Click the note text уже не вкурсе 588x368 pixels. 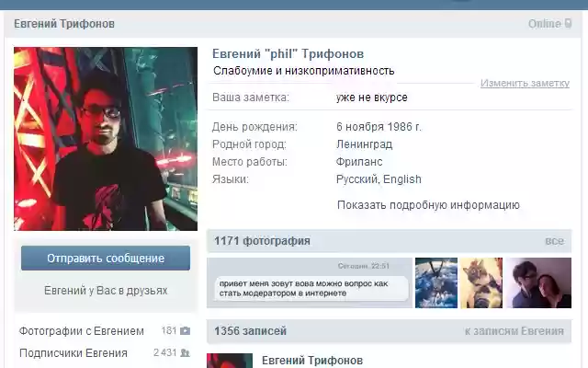[371, 98]
